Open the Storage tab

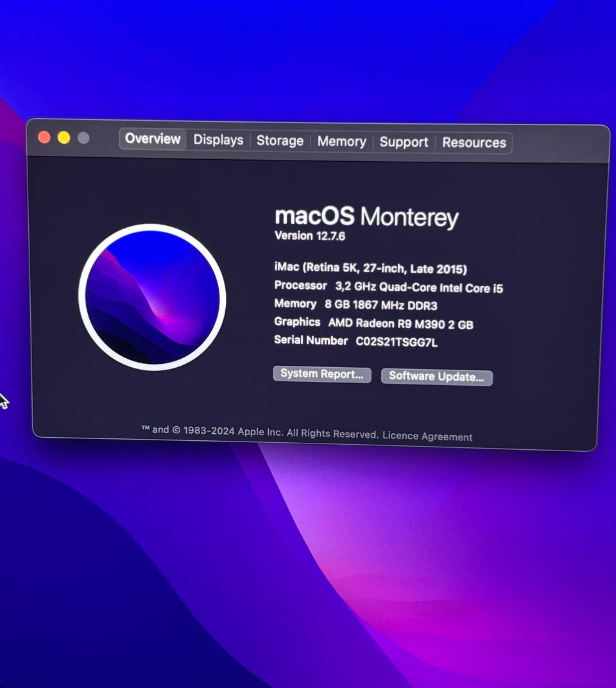[280, 141]
